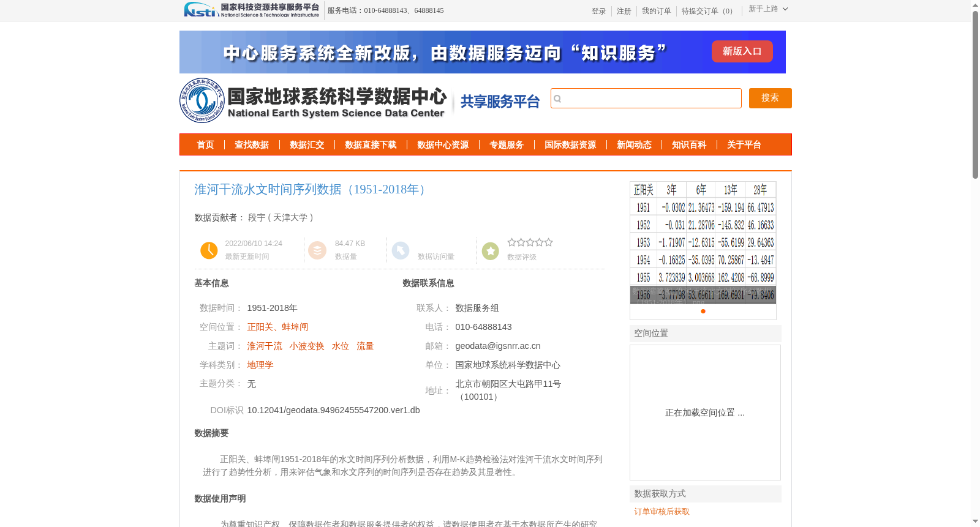The image size is (980, 527).
Task: Click the NSTI platform logo
Action: tap(252, 10)
